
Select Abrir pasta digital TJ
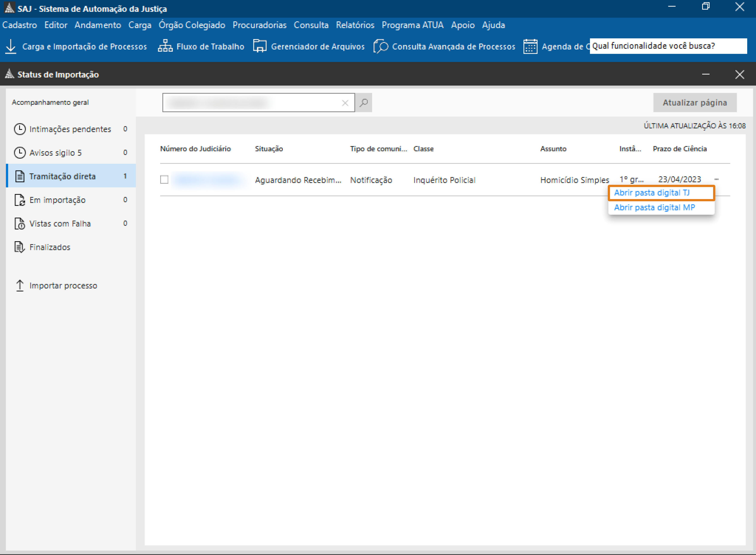tap(652, 193)
